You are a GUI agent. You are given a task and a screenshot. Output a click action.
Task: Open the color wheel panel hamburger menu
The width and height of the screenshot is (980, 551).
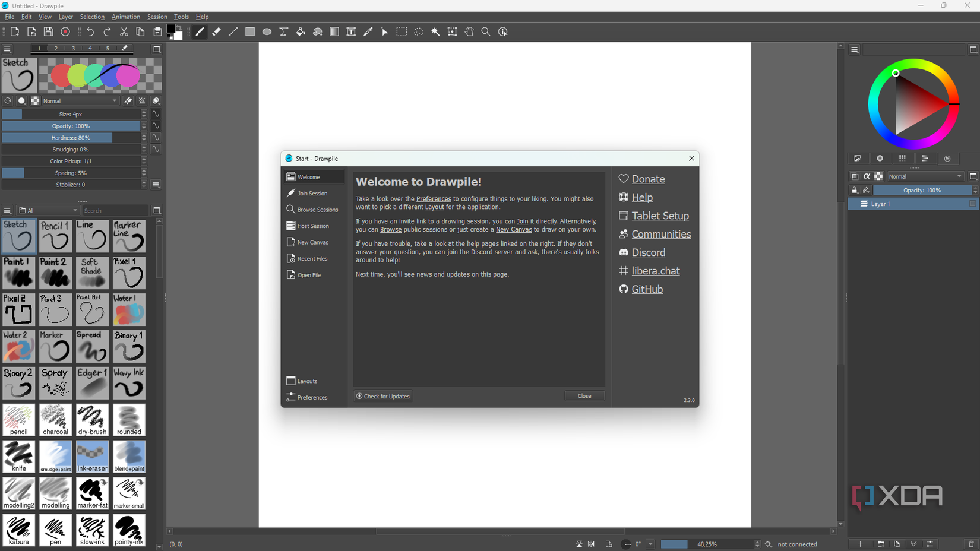855,50
